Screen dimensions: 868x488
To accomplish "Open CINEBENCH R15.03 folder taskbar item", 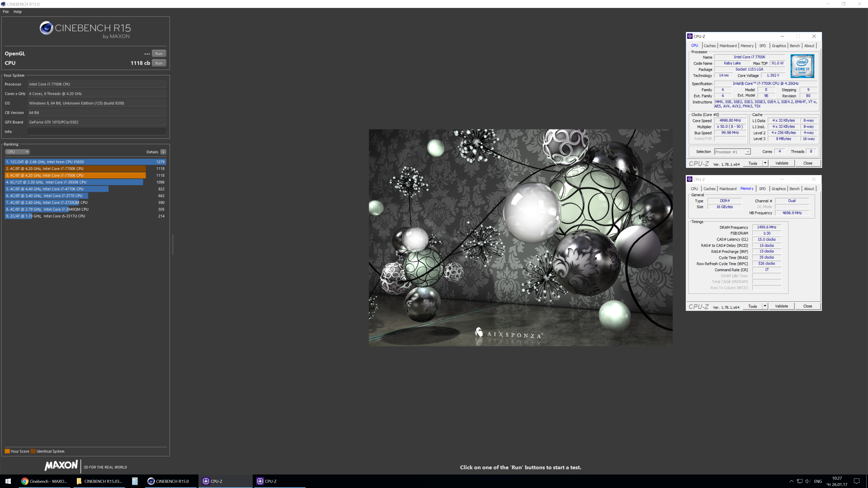I will click(99, 481).
